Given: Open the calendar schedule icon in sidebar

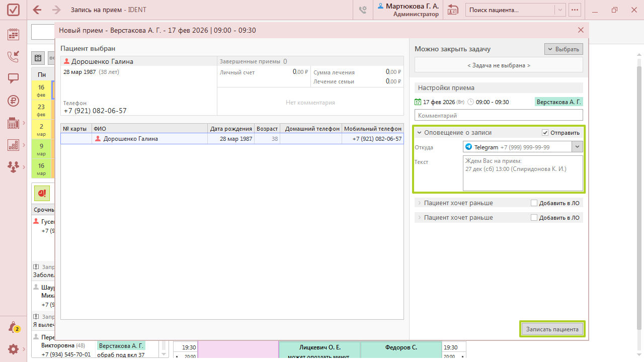Looking at the screenshot, I should pyautogui.click(x=14, y=34).
